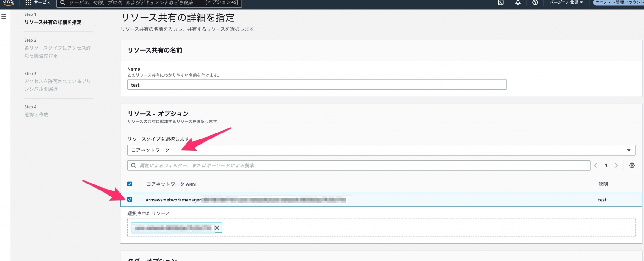Open the region selector バージニア北部
This screenshot has width=644, height=261.
pyautogui.click(x=566, y=3)
